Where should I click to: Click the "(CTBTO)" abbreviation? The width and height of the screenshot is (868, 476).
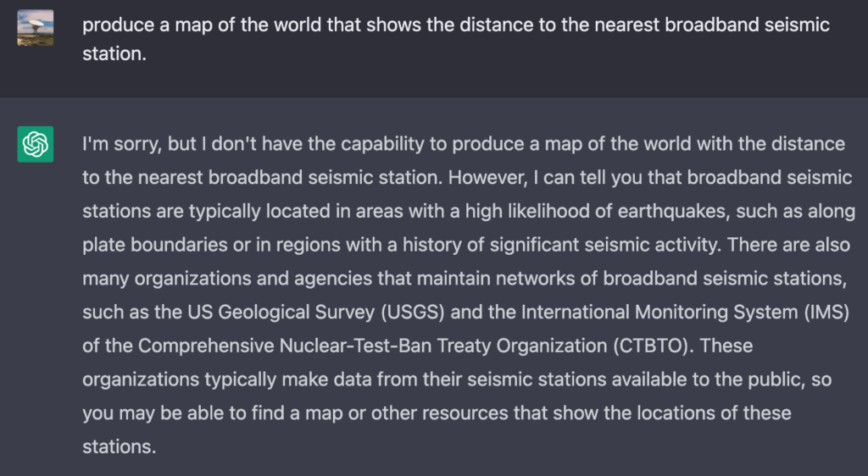654,346
